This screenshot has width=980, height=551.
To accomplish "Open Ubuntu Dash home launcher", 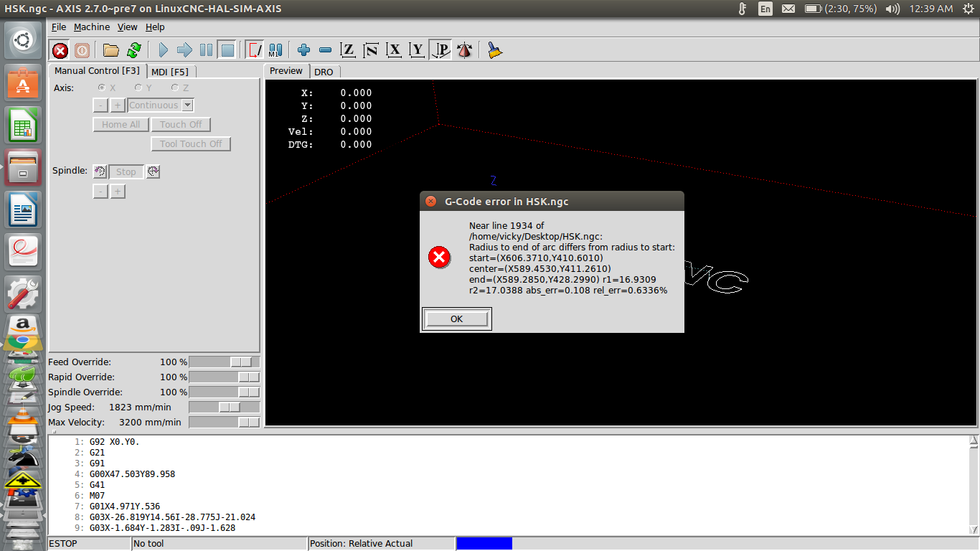I will coord(23,41).
